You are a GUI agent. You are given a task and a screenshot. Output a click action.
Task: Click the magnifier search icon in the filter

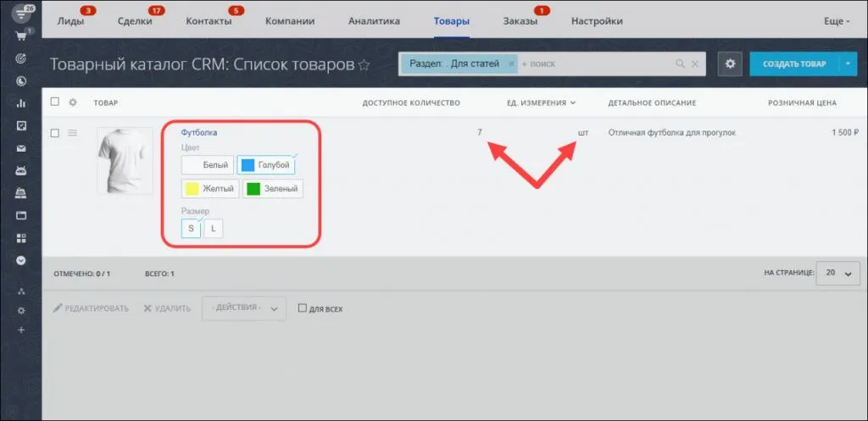click(x=680, y=64)
